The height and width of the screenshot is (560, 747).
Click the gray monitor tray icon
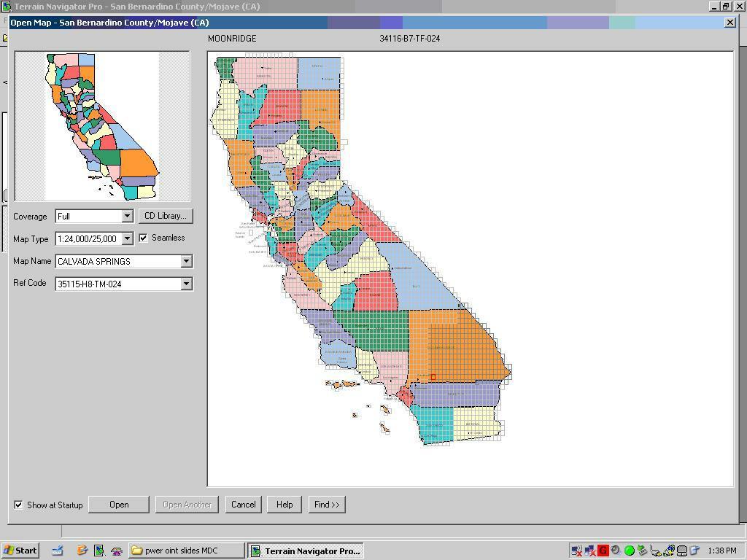point(682,551)
